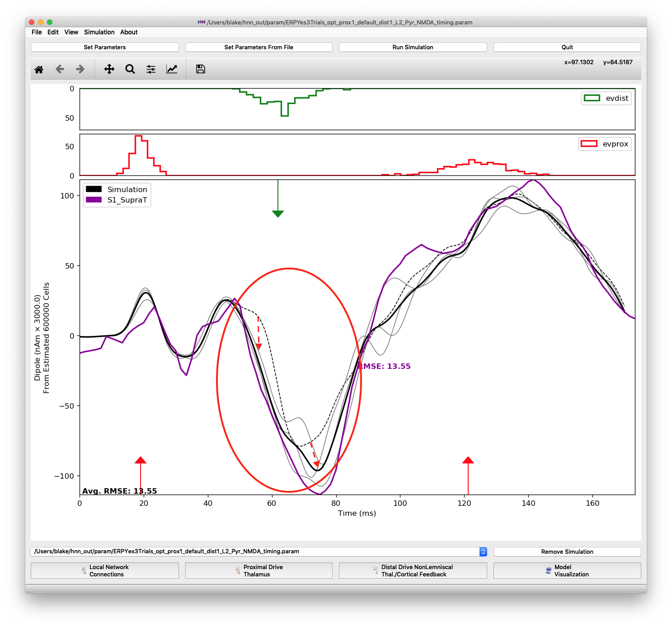
Task: Click the S1_SupraT legend purple swatch
Action: (94, 200)
